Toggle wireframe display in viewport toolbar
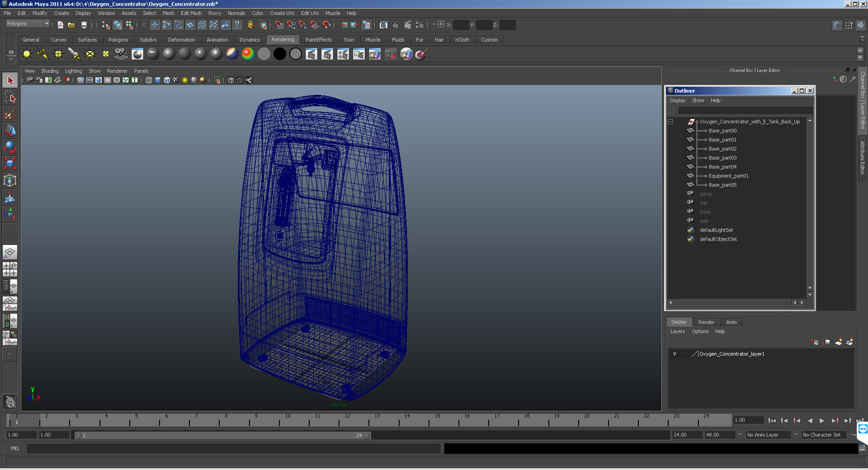 (149, 80)
